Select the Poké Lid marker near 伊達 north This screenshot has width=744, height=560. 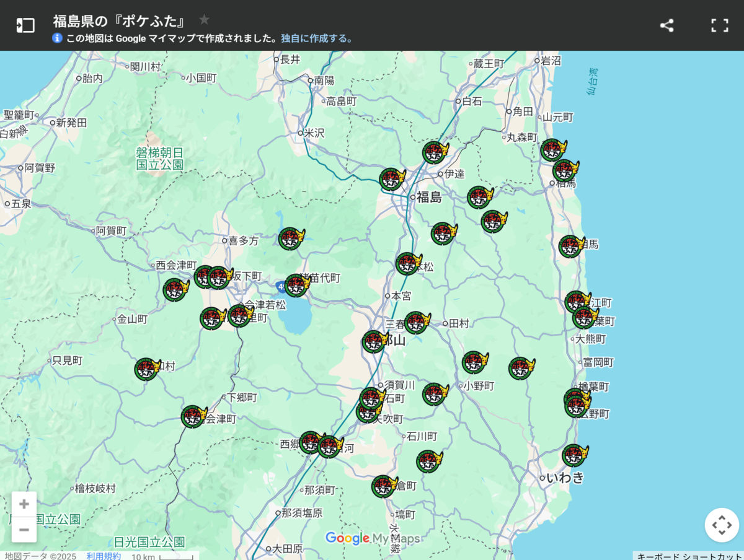434,152
